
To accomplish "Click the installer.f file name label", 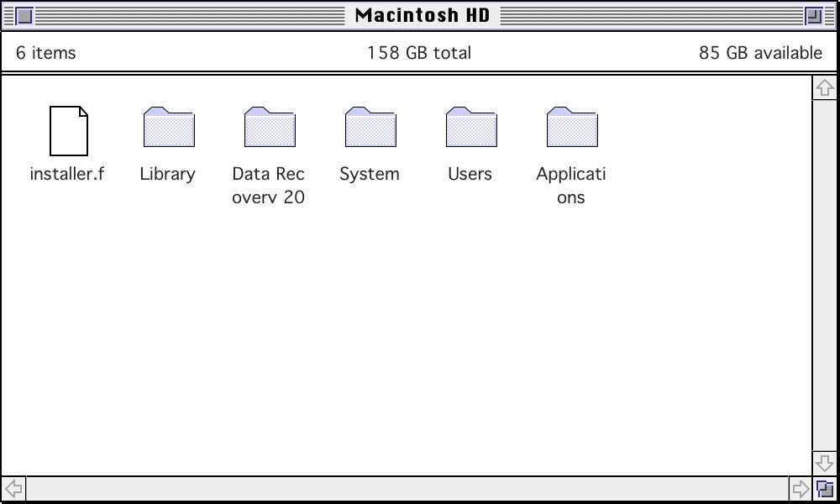I will (67, 174).
